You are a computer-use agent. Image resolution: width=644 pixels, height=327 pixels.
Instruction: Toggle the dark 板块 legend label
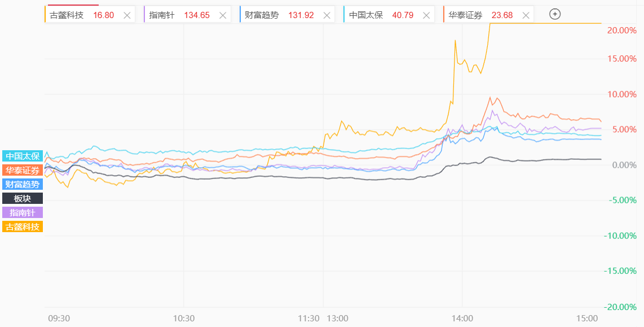(x=23, y=198)
